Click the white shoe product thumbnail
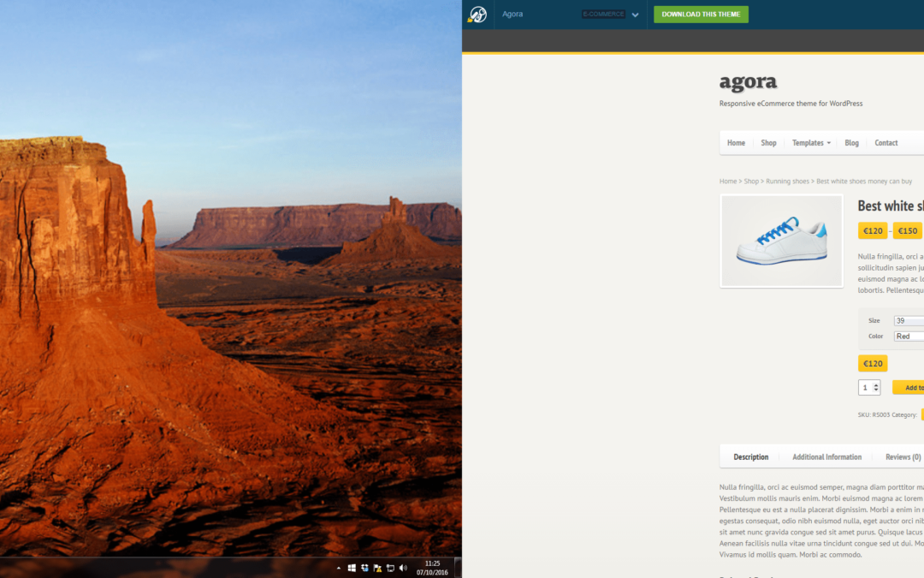Image resolution: width=924 pixels, height=578 pixels. pyautogui.click(x=781, y=241)
